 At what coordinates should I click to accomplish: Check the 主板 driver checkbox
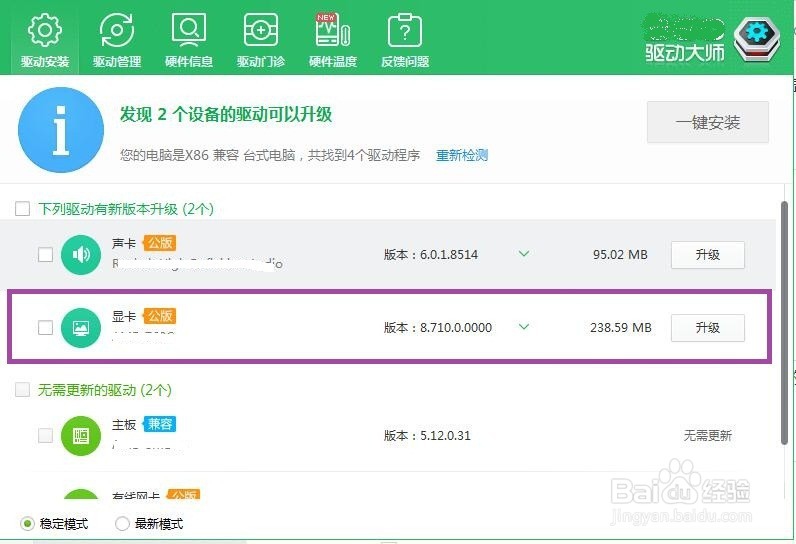[45, 435]
